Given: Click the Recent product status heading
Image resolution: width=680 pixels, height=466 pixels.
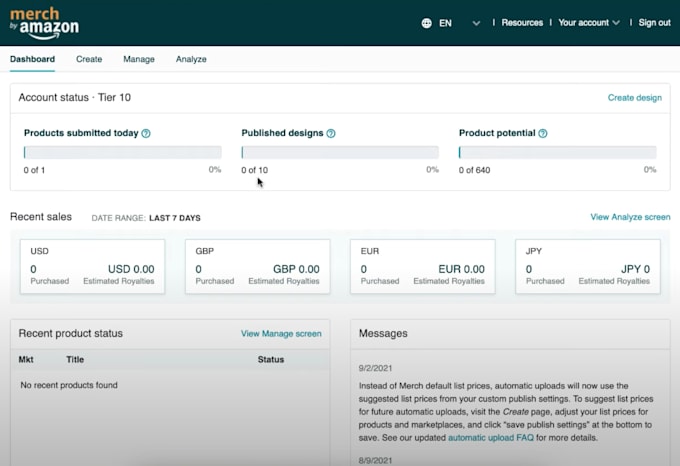Looking at the screenshot, I should [71, 333].
